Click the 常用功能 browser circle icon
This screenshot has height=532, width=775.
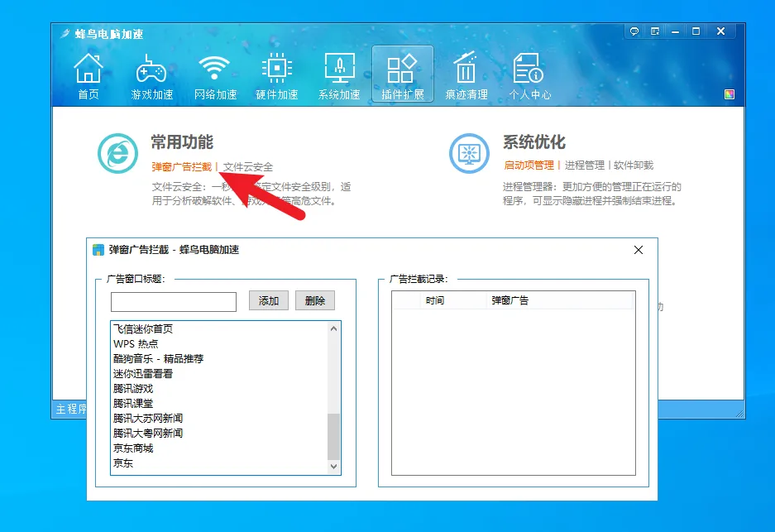click(117, 153)
